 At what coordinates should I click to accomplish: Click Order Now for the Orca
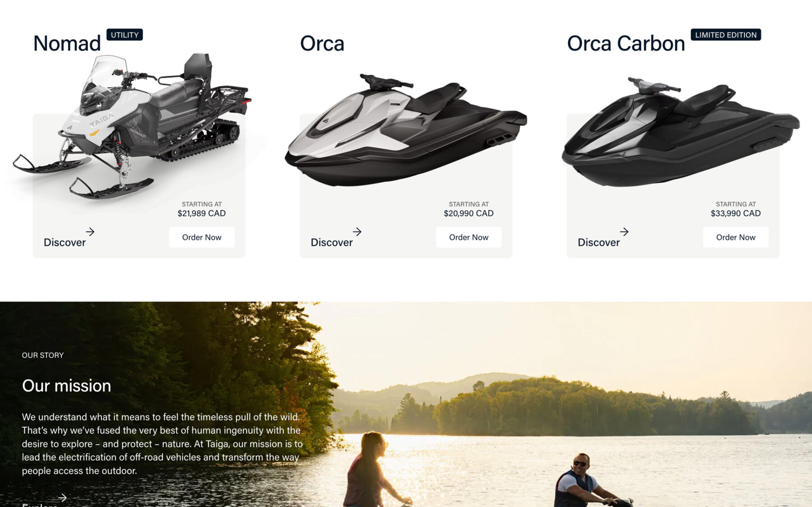[x=469, y=237]
